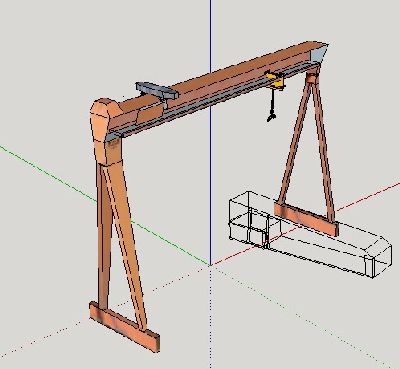
Task: Select the far right leg base beam
Action: point(306,219)
